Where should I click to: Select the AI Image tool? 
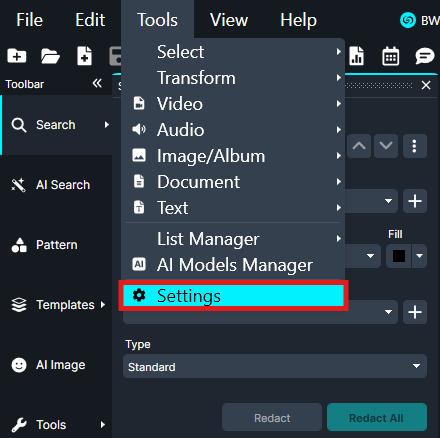pyautogui.click(x=57, y=365)
